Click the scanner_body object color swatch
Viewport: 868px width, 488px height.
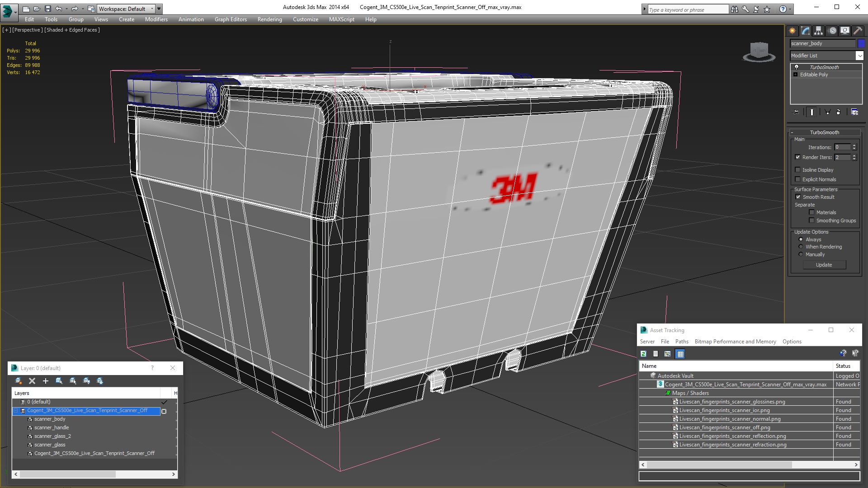tap(861, 43)
